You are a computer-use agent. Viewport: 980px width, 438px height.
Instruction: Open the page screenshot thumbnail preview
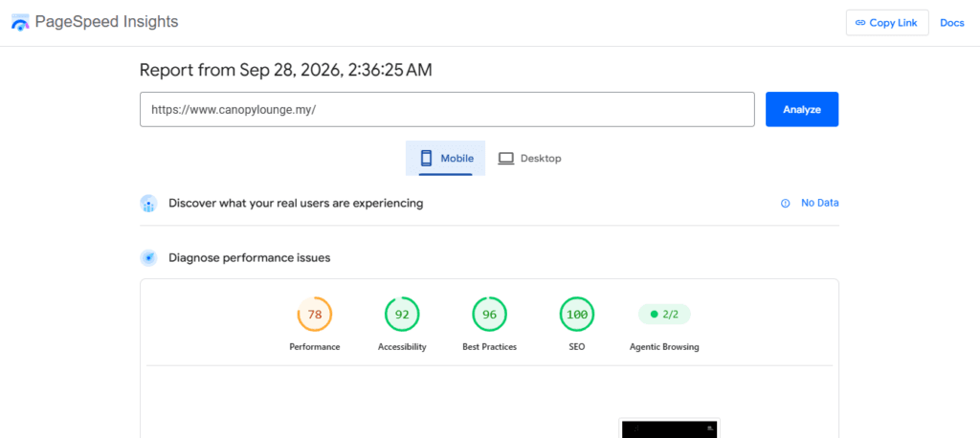[669, 428]
